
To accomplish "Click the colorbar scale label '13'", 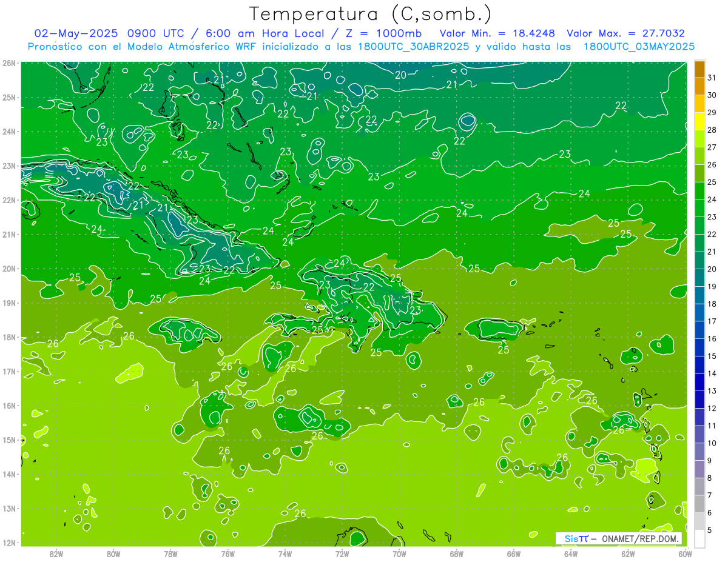I will (712, 391).
